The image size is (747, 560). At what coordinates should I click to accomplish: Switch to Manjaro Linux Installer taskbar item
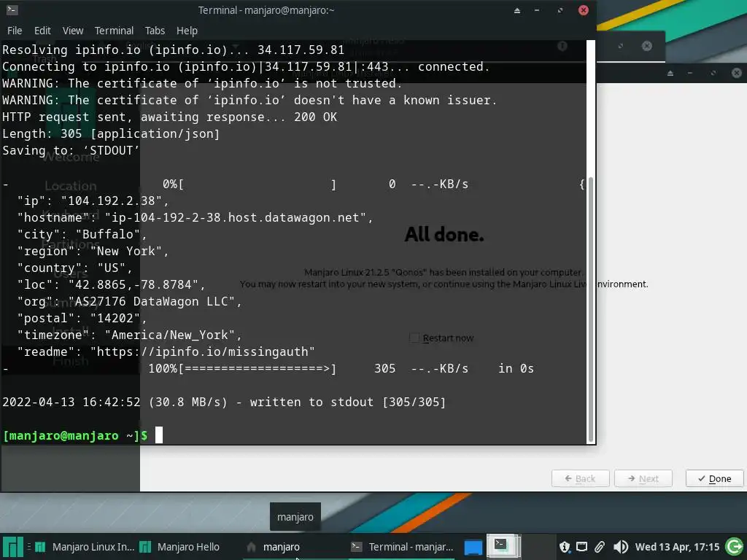(85, 547)
